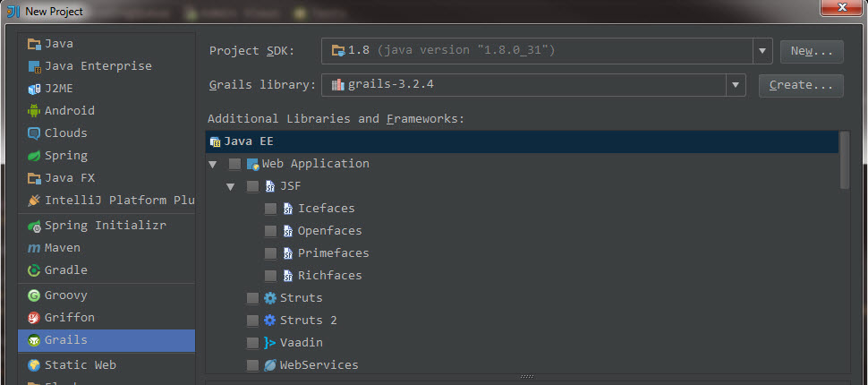Collapse the JSF tree node

point(231,187)
